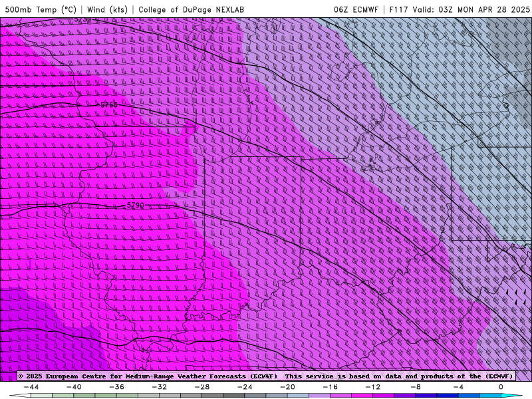Image resolution: width=532 pixels, height=399 pixels.
Task: Click the -36 colorbar label
Action: pos(116,387)
